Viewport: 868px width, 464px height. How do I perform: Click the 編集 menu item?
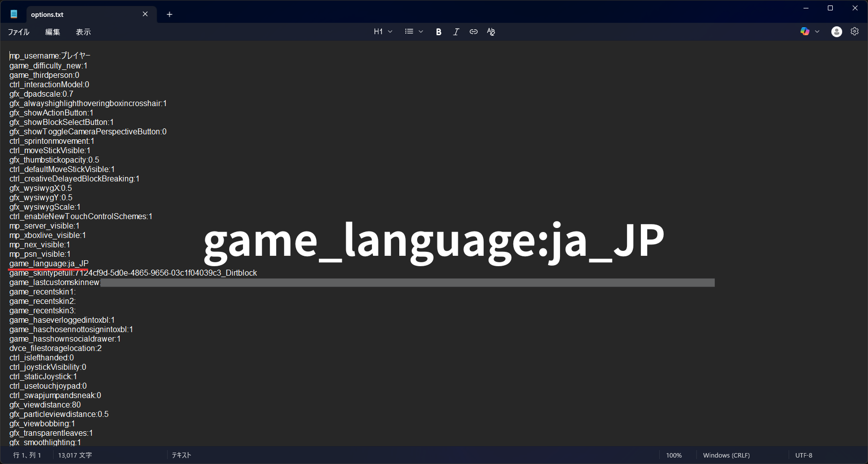coord(52,32)
